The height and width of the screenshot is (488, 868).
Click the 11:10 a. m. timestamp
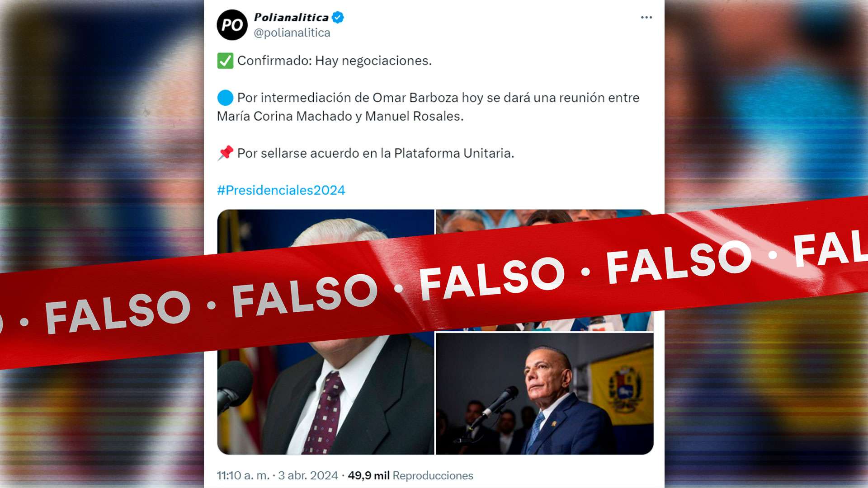tap(243, 475)
